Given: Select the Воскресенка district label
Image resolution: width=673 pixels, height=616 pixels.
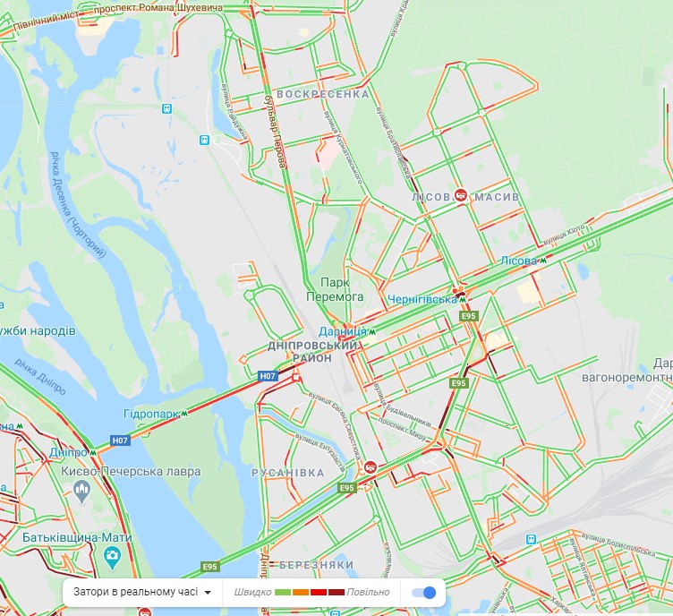Looking at the screenshot, I should point(322,94).
